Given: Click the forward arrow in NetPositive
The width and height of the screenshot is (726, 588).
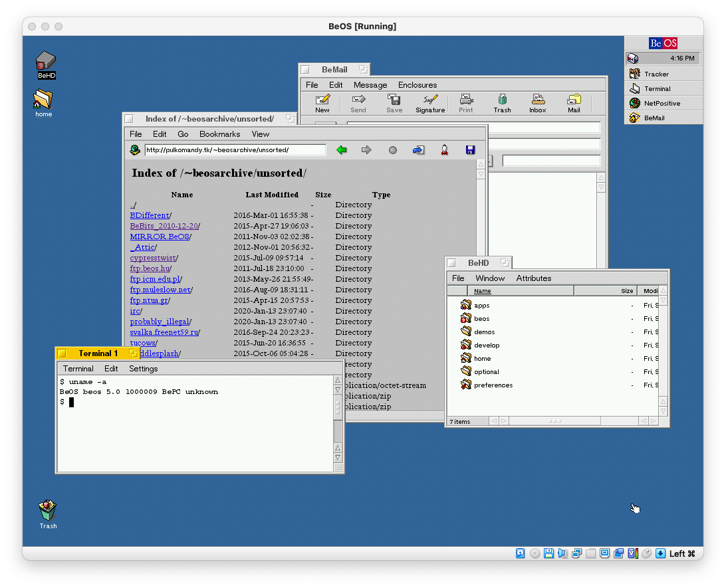Looking at the screenshot, I should 366,150.
